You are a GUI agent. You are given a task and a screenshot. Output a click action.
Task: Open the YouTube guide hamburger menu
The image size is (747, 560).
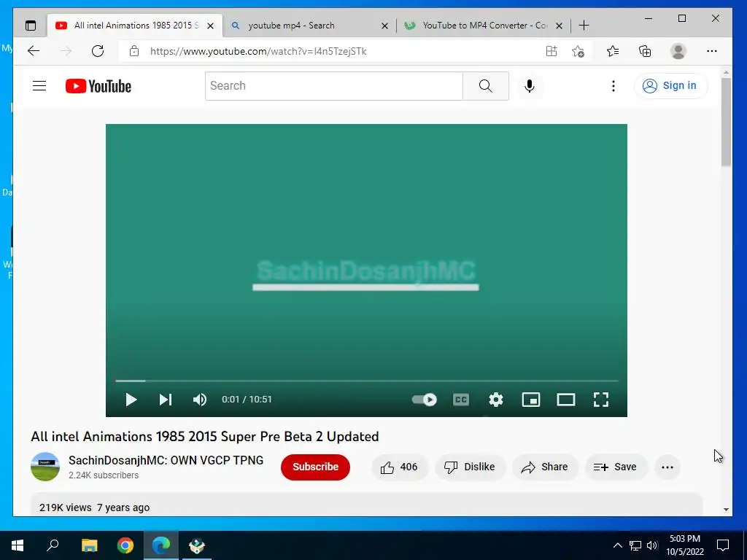(x=39, y=86)
